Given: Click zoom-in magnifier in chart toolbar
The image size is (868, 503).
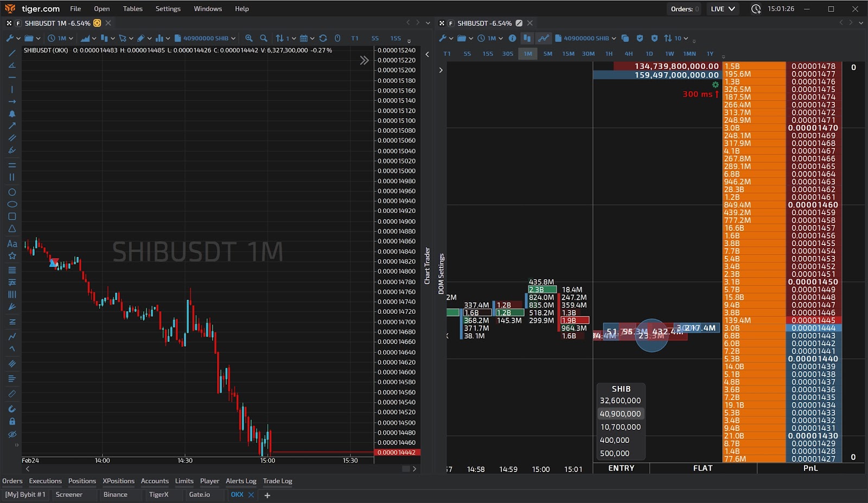Looking at the screenshot, I should pyautogui.click(x=249, y=38).
